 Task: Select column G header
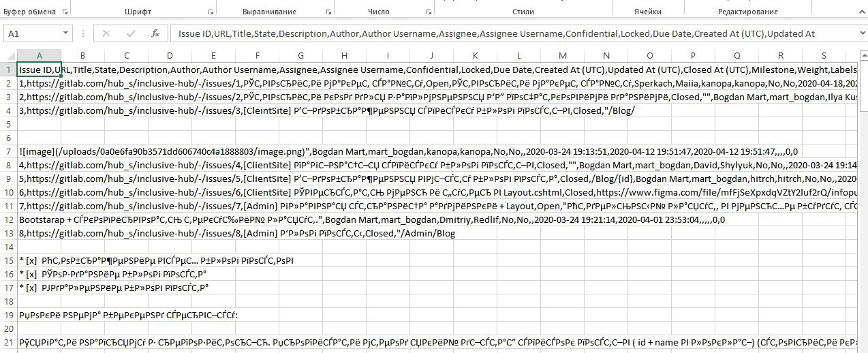pos(300,56)
